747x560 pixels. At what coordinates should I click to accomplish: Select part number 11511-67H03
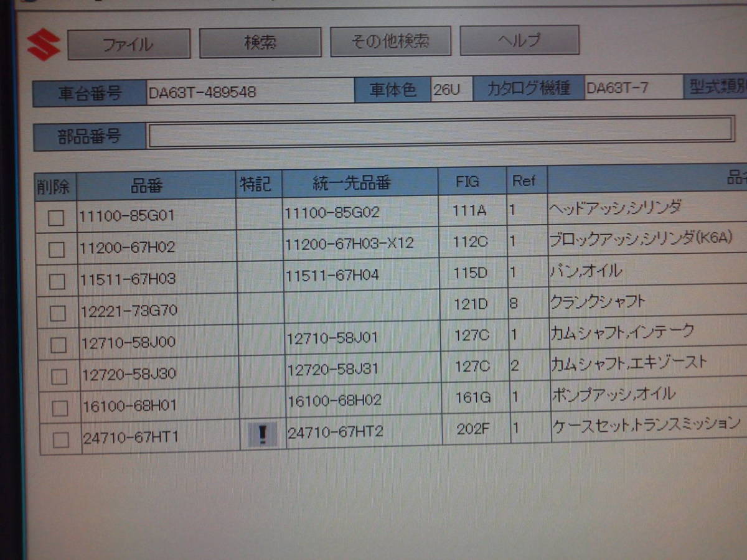pos(129,278)
